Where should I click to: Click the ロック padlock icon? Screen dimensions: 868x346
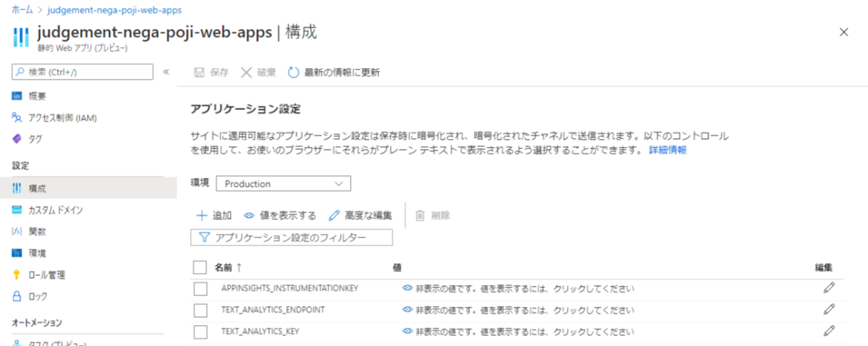[x=17, y=296]
